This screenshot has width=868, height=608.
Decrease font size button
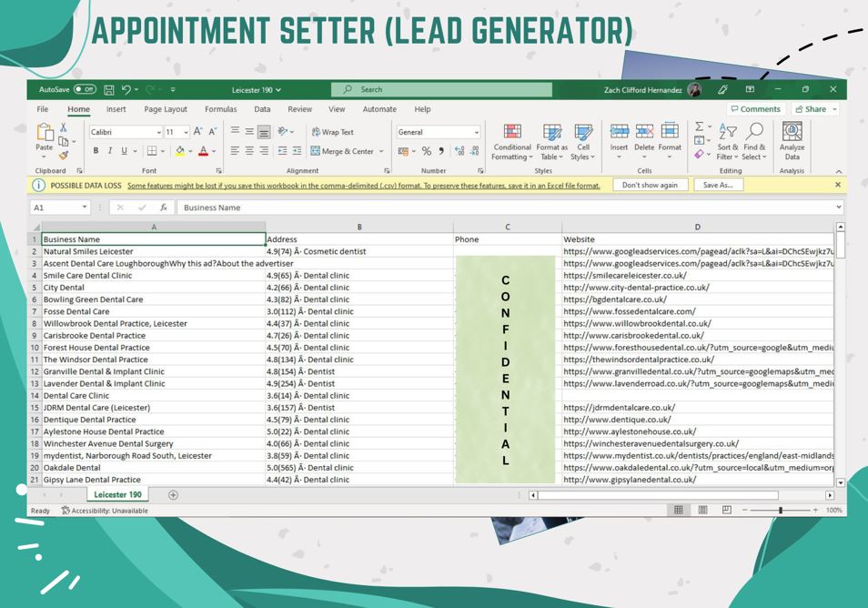pos(212,132)
